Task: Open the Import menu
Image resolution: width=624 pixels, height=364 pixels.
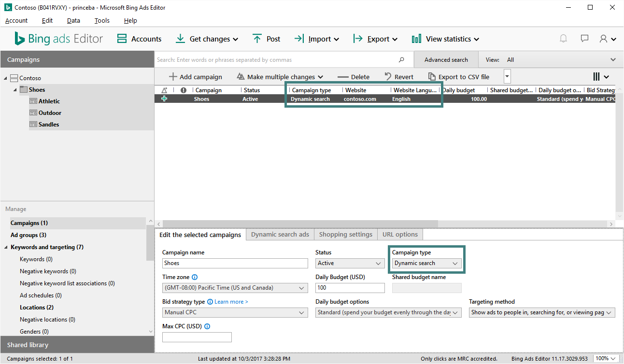Action: [x=316, y=39]
